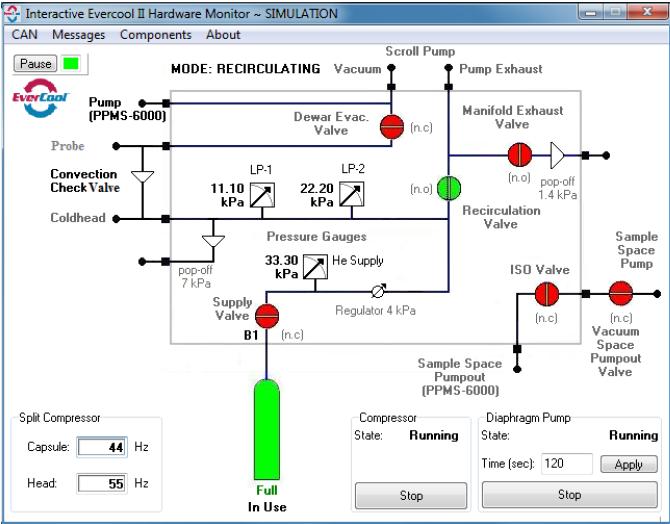Click the 1.4 kPa pop-off valve triangle

[x=557, y=155]
